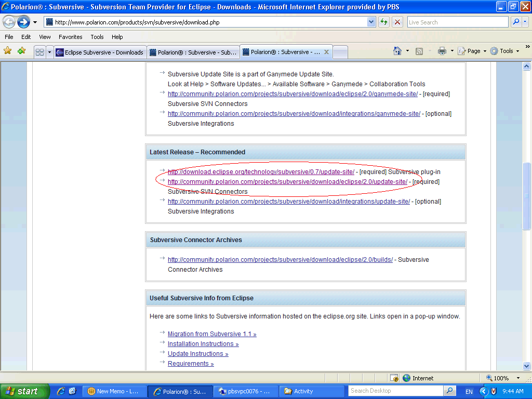Image resolution: width=532 pixels, height=399 pixels.
Task: Open the Activity folder taskbar window
Action: click(312, 392)
